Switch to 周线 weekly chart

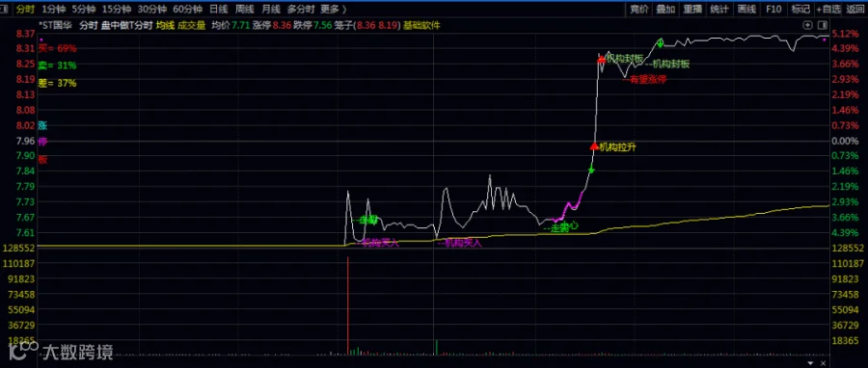(245, 9)
